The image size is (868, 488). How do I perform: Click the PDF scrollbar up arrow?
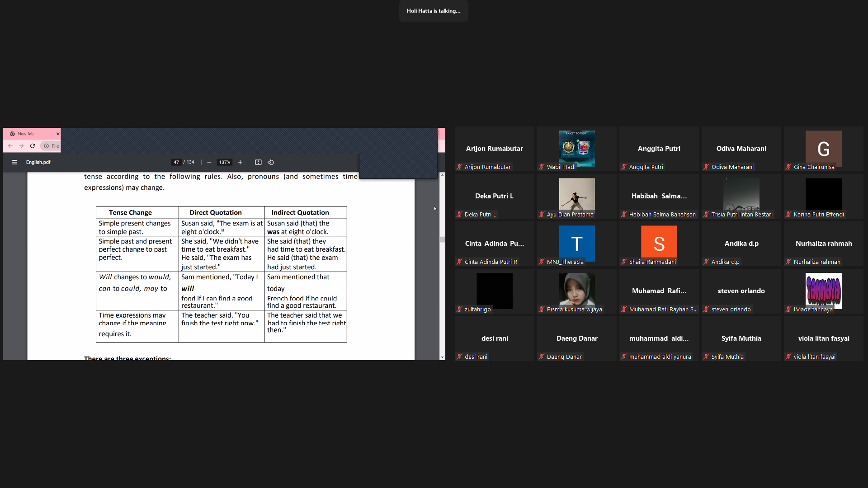coord(442,174)
